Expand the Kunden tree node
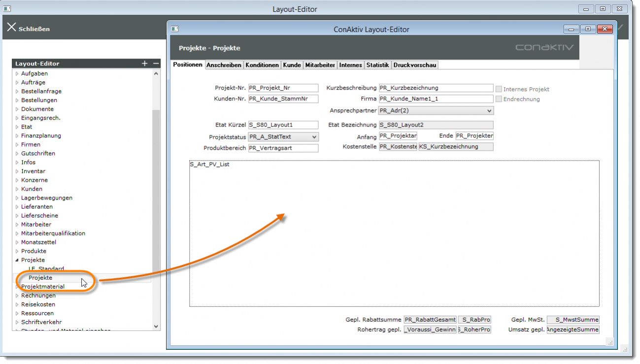 tap(17, 189)
